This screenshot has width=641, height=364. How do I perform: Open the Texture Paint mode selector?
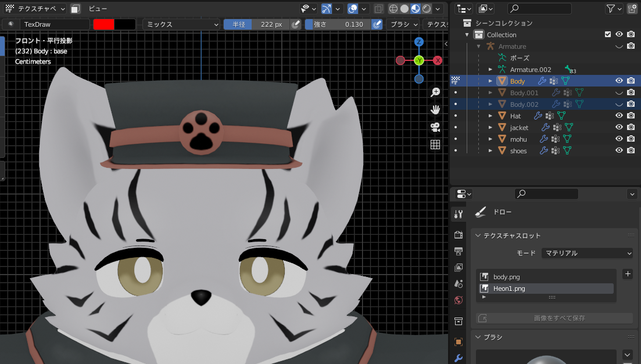(x=35, y=9)
